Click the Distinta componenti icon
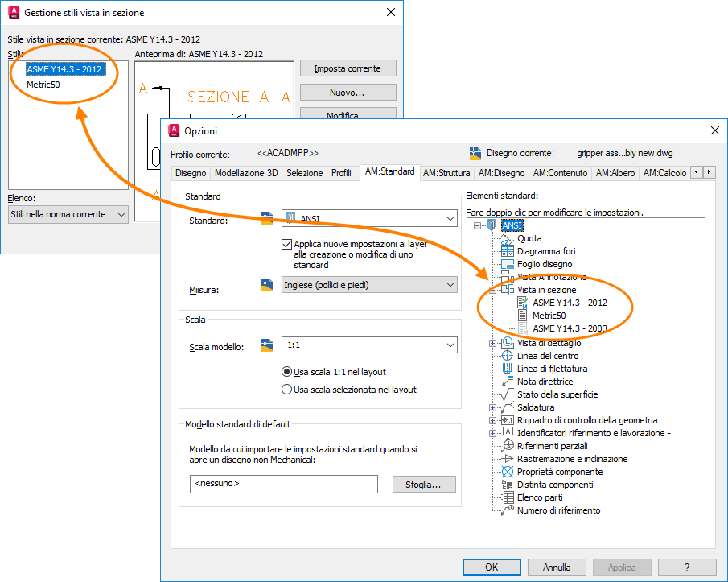The image size is (728, 582). 507,485
